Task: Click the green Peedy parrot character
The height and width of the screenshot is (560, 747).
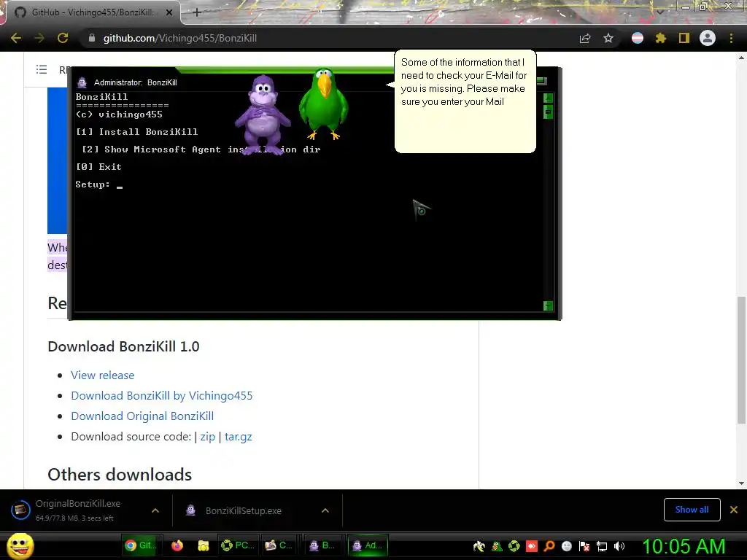Action: (x=324, y=104)
